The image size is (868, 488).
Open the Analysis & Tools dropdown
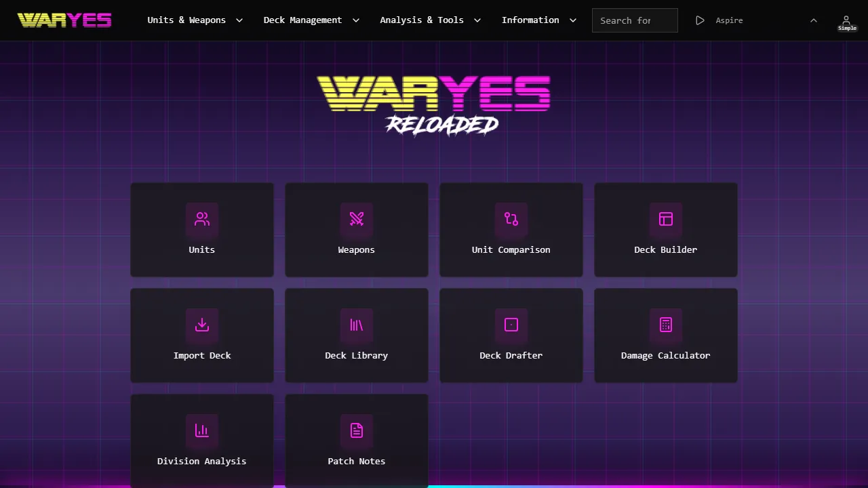[x=430, y=20]
